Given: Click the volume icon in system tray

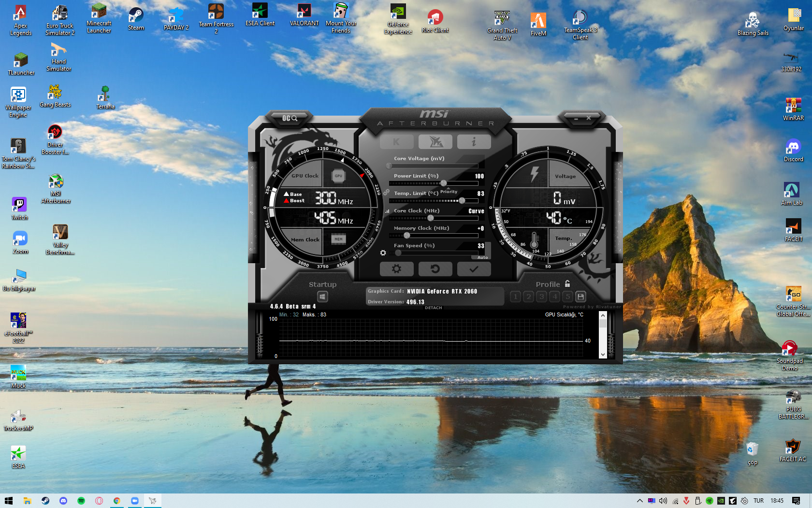Looking at the screenshot, I should pos(663,501).
